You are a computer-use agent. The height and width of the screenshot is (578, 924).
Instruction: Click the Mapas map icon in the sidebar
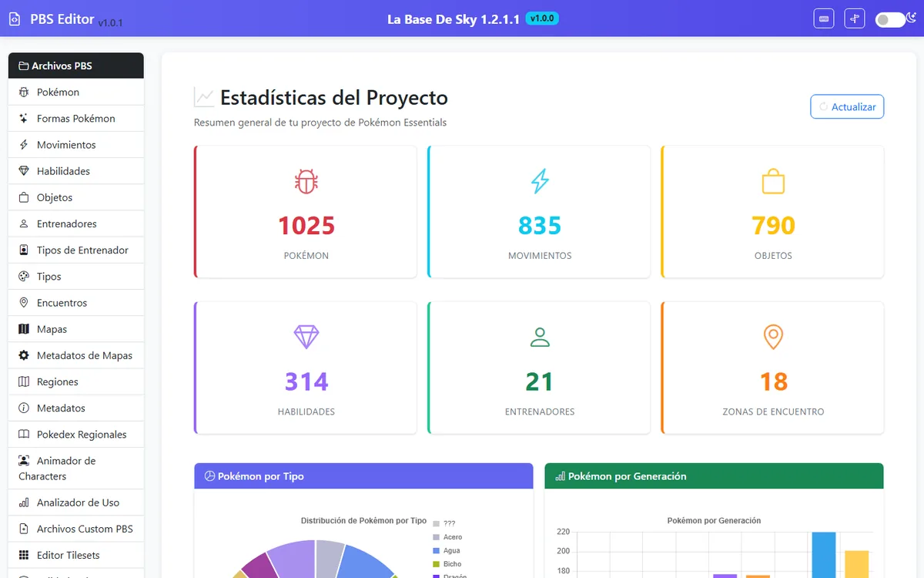23,329
